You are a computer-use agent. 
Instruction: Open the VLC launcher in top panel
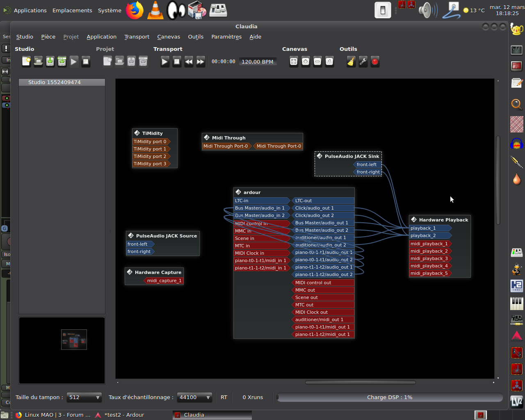click(155, 10)
